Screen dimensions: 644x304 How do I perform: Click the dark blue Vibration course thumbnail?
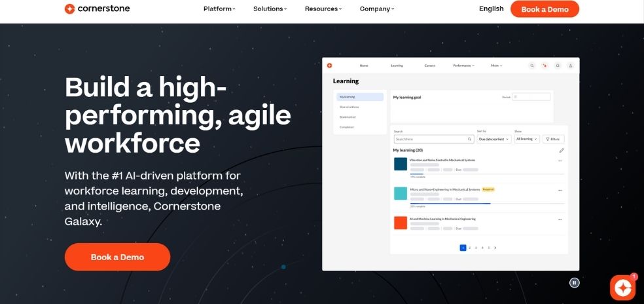401,164
